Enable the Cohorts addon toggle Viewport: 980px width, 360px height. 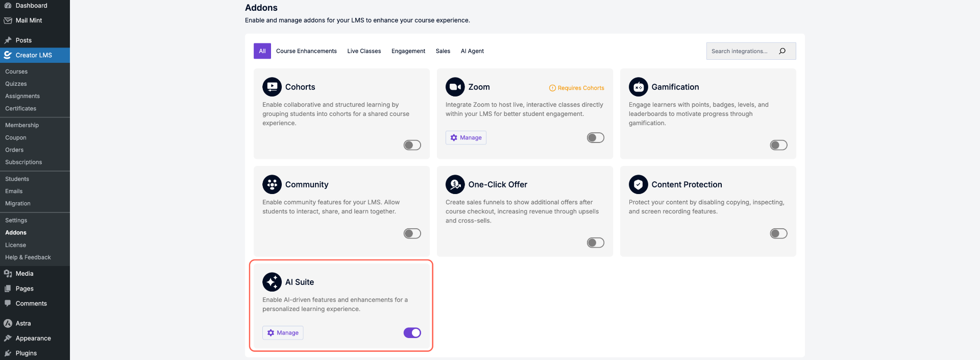coord(412,145)
